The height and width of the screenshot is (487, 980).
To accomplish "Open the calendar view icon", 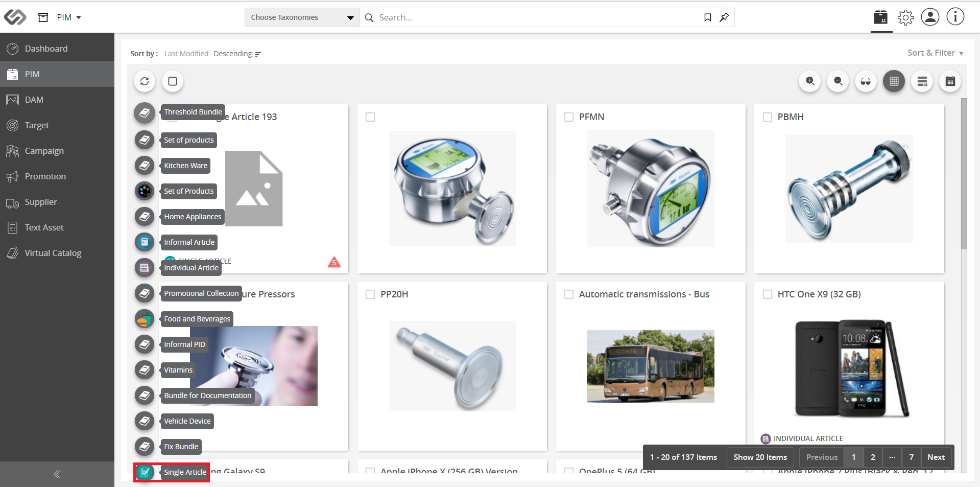I will click(950, 81).
